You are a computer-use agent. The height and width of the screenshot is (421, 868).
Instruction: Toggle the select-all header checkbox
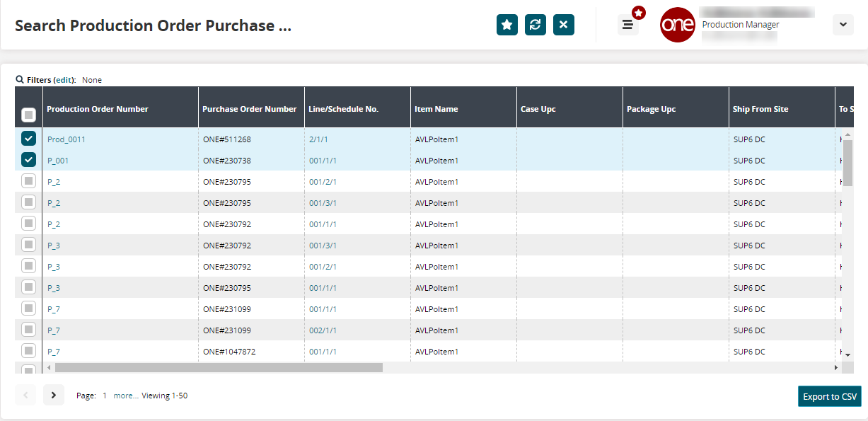(x=28, y=114)
